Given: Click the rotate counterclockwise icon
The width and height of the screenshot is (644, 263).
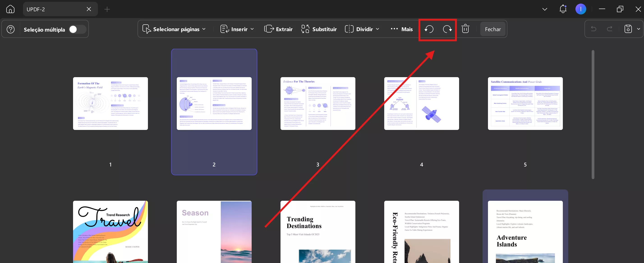Looking at the screenshot, I should point(429,29).
